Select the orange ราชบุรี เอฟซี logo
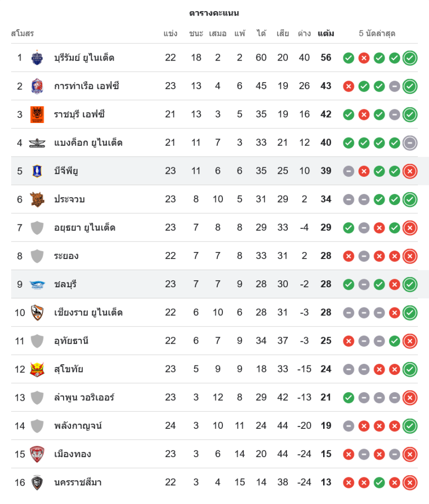Screen dimensions: 429x504 (x=37, y=114)
